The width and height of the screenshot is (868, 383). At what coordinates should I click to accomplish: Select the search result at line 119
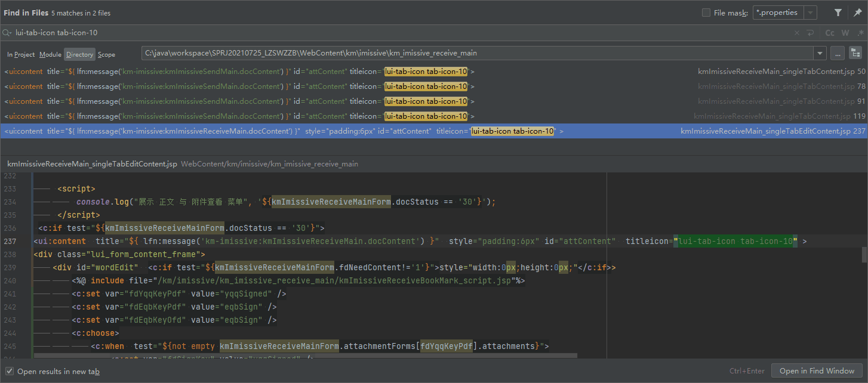click(434, 116)
